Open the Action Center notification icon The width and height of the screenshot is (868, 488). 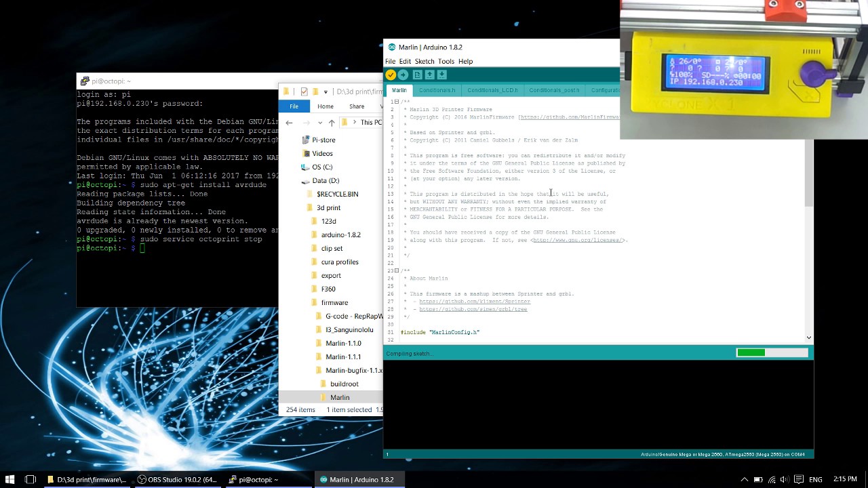[799, 479]
